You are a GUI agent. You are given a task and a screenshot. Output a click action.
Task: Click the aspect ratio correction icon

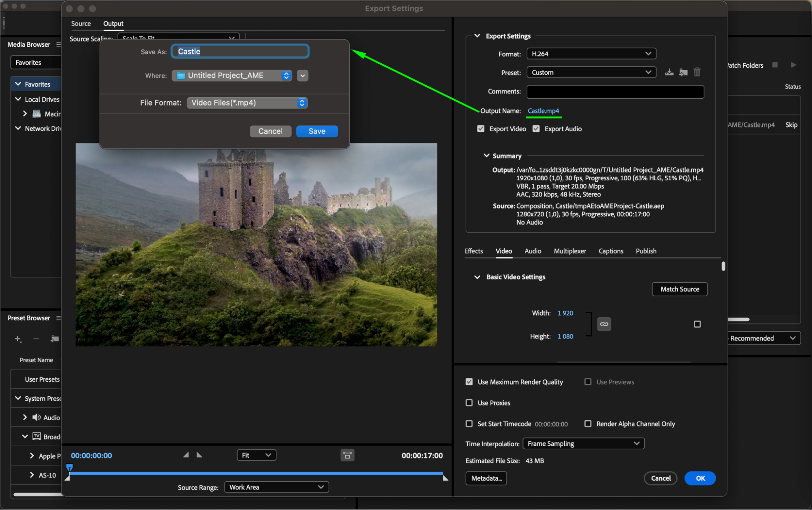tap(347, 455)
